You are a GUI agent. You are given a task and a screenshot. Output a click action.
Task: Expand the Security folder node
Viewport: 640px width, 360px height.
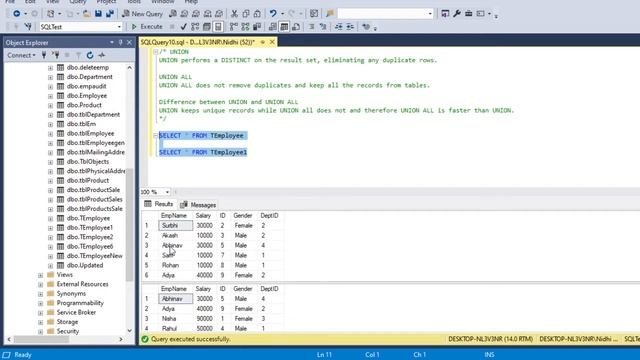pyautogui.click(x=40, y=331)
